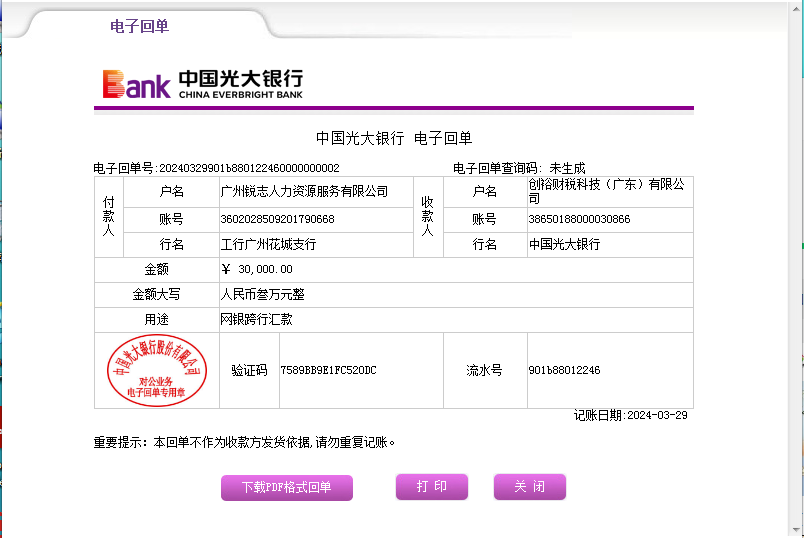Click the 用途 label cell
The width and height of the screenshot is (804, 538).
point(156,320)
